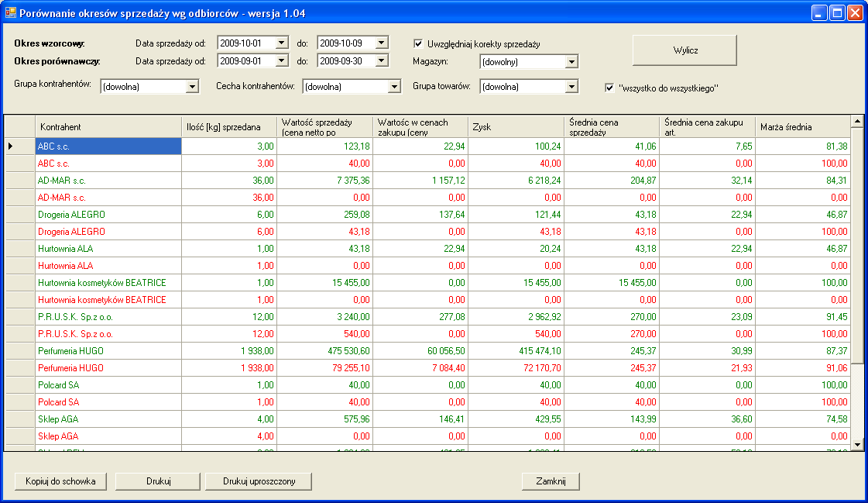This screenshot has height=503, width=868.
Task: Select green 'Hurtownia kosmetyków BEATRICE' cell
Action: point(108,283)
